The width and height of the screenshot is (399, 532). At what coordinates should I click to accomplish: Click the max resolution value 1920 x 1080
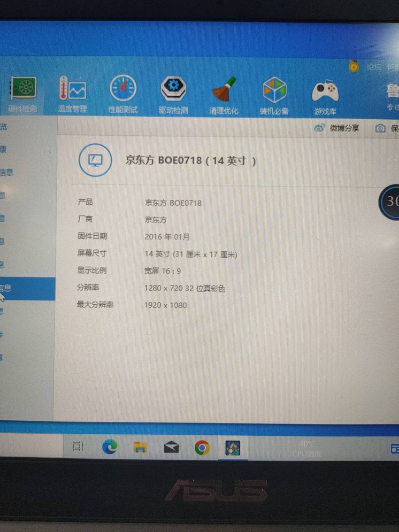tap(166, 305)
